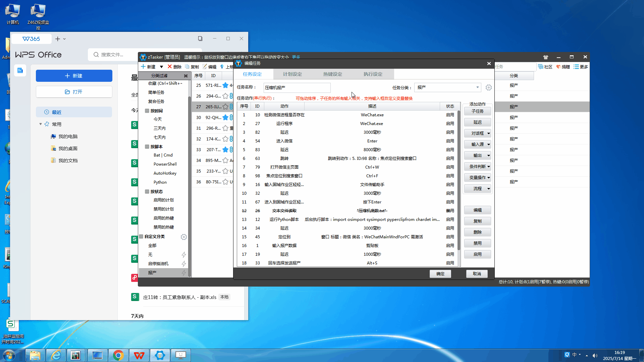Click the 子任务 add-action button
This screenshot has height=362, width=644.
tap(478, 111)
